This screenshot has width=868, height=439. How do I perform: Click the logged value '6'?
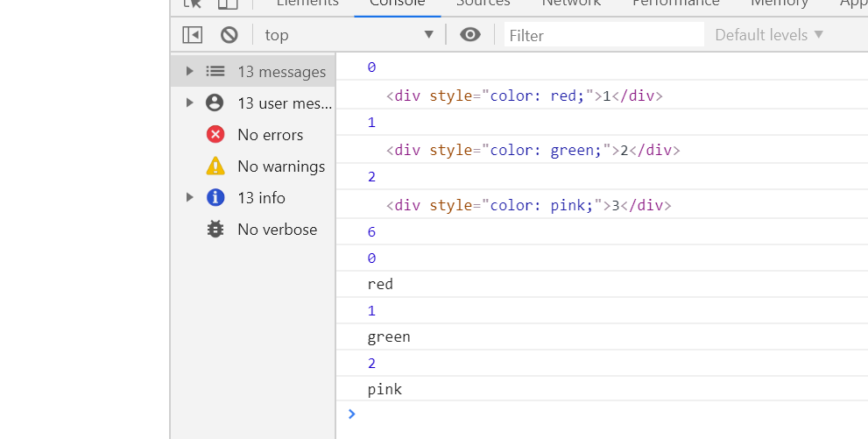point(371,231)
